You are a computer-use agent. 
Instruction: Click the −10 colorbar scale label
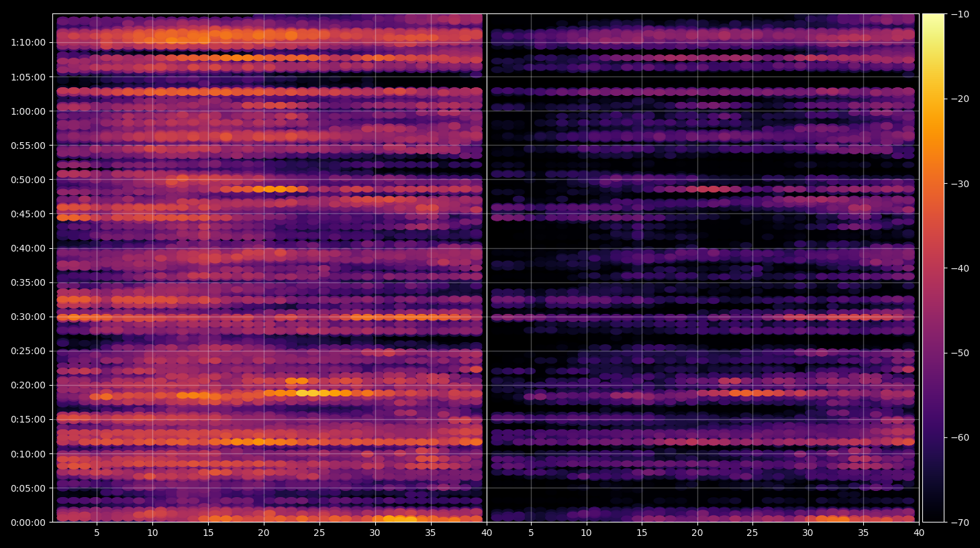[961, 14]
